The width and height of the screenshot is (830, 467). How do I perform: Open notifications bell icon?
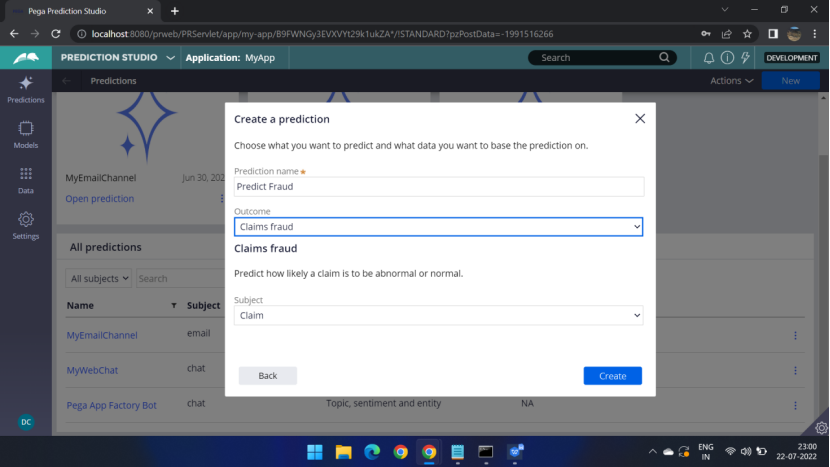(x=709, y=58)
